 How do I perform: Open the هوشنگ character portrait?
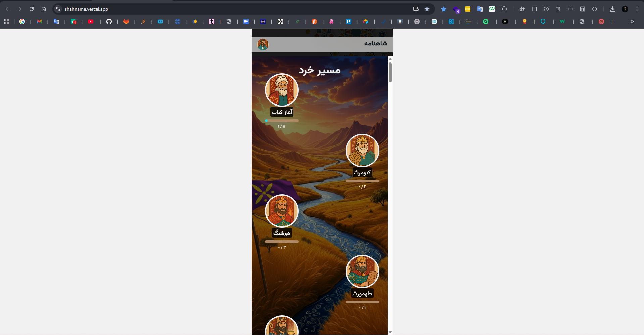pos(282,211)
